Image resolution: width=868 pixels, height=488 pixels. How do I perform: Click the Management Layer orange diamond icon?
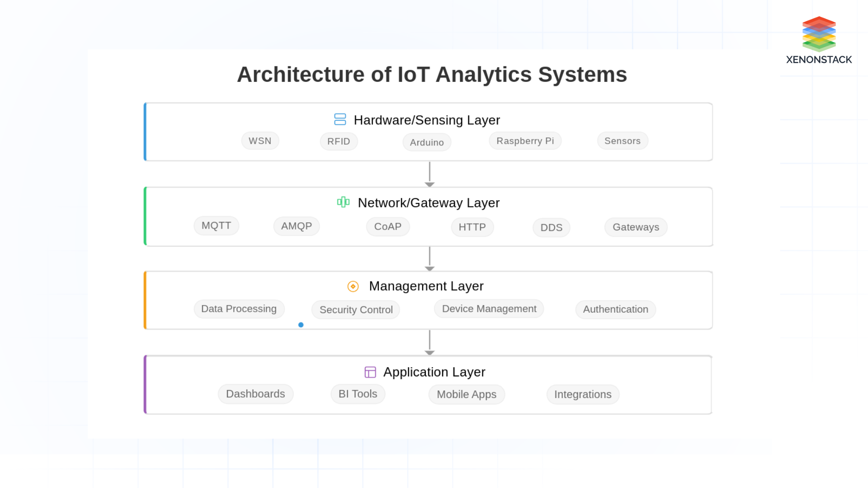[x=353, y=286]
